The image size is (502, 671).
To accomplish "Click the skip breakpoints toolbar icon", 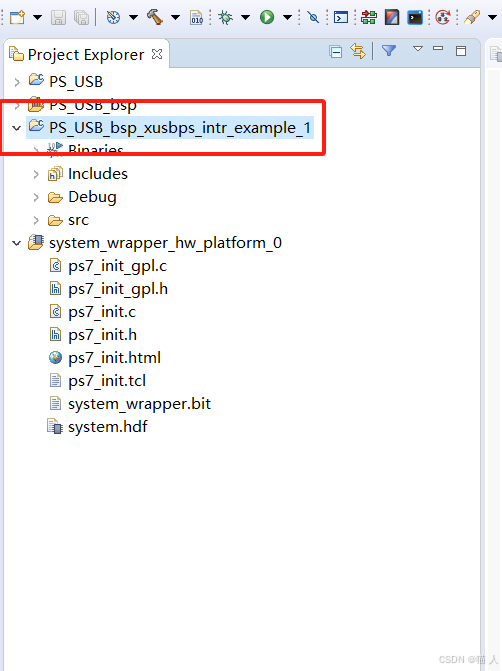I will click(313, 18).
